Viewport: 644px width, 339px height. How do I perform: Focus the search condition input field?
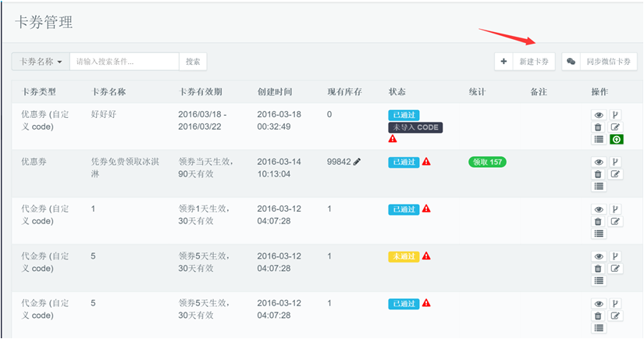tap(124, 62)
